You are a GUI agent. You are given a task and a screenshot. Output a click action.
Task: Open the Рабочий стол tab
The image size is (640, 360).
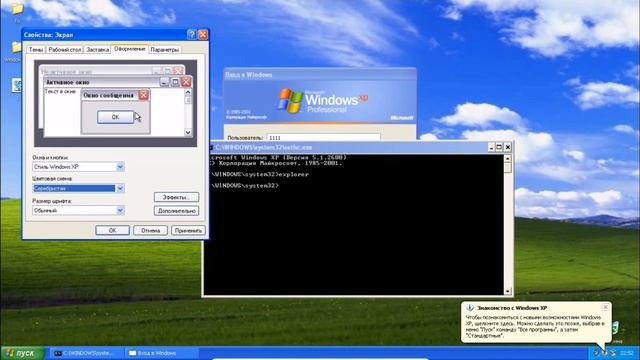[64, 49]
